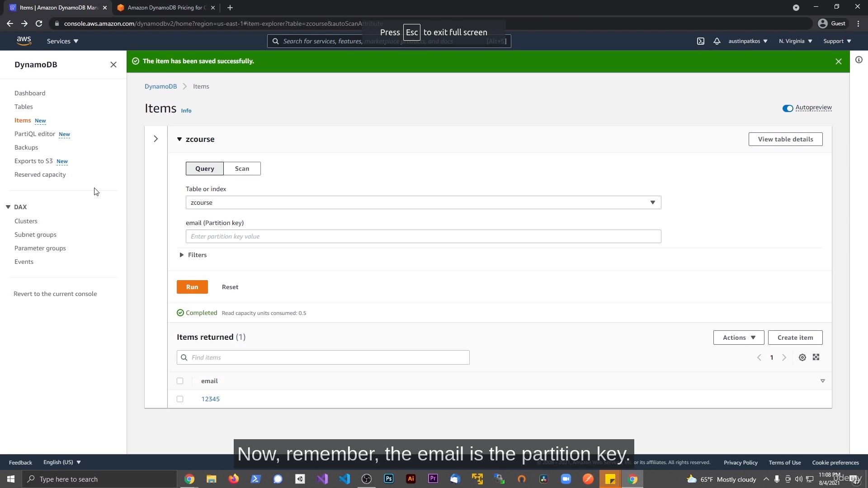Open the Table or index dropdown
Screen dimensions: 868x488
pos(423,202)
